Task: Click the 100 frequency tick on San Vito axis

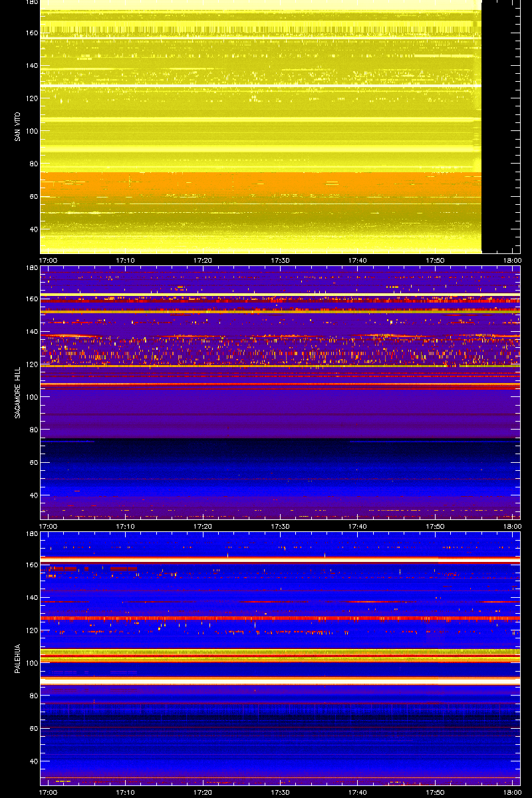Action: [31, 131]
